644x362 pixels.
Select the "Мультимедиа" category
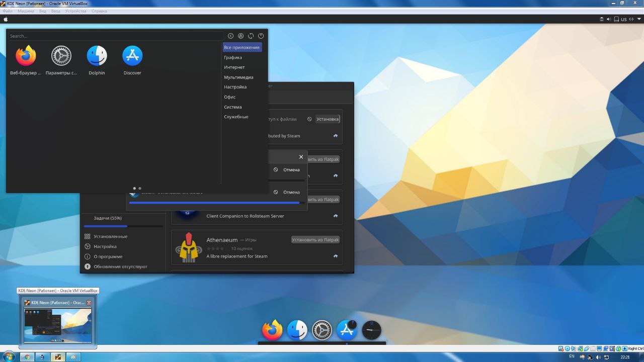pos(238,77)
